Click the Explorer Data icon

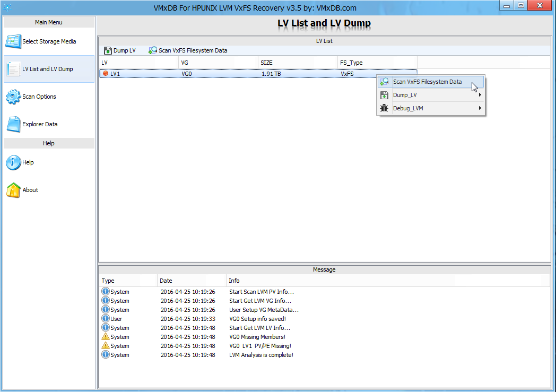coord(13,124)
